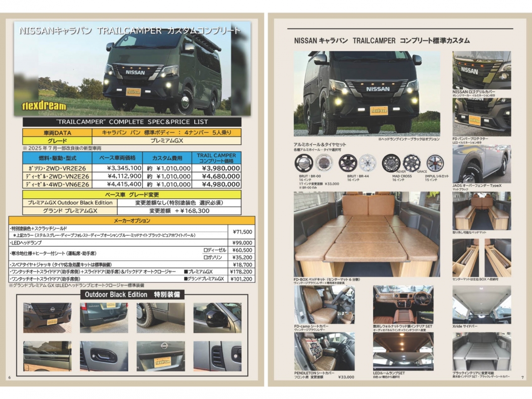Open the black door handle thumbnail in Outdoor Black Edition

click(103, 356)
